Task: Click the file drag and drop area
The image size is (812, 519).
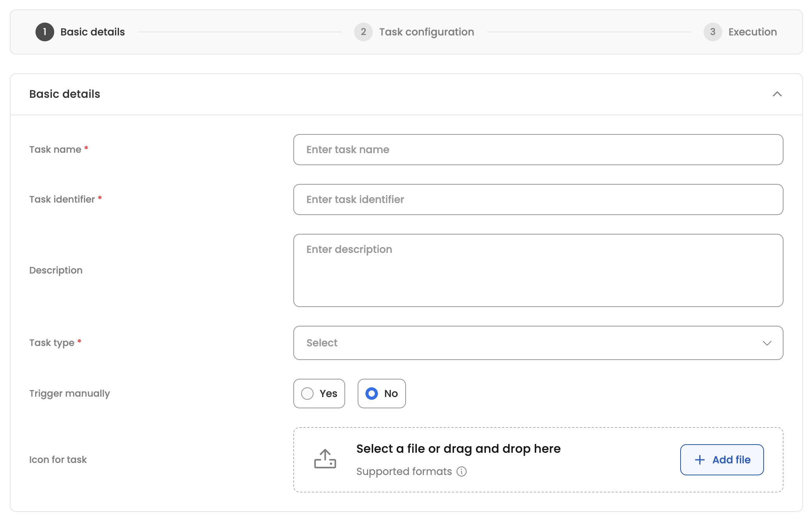Action: (x=608, y=460)
